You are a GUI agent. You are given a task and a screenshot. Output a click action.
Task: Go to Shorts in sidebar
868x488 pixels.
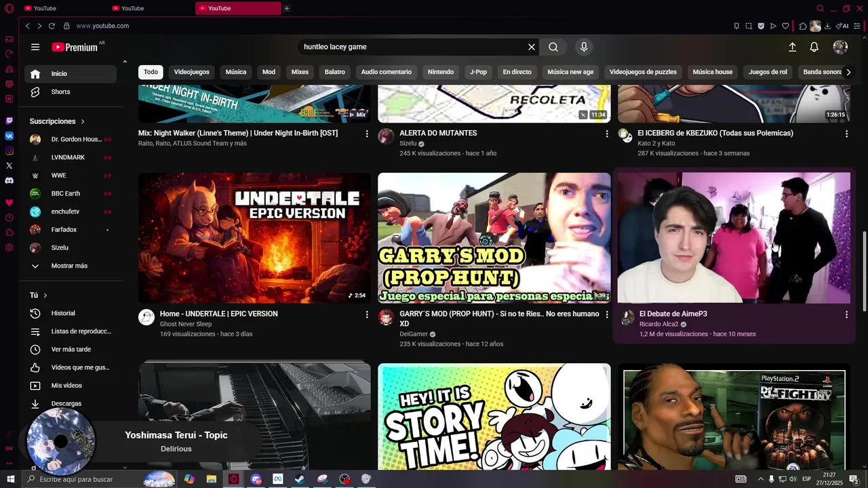coord(71,91)
